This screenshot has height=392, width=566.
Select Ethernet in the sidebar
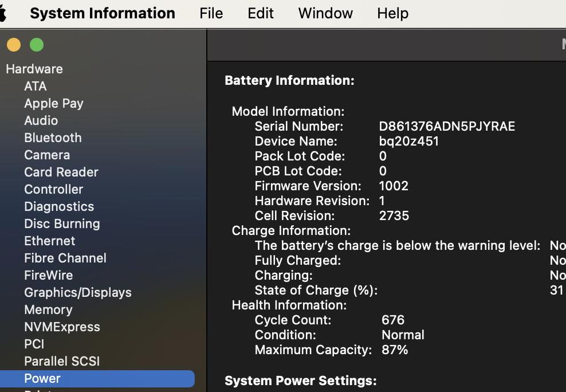[x=49, y=241]
